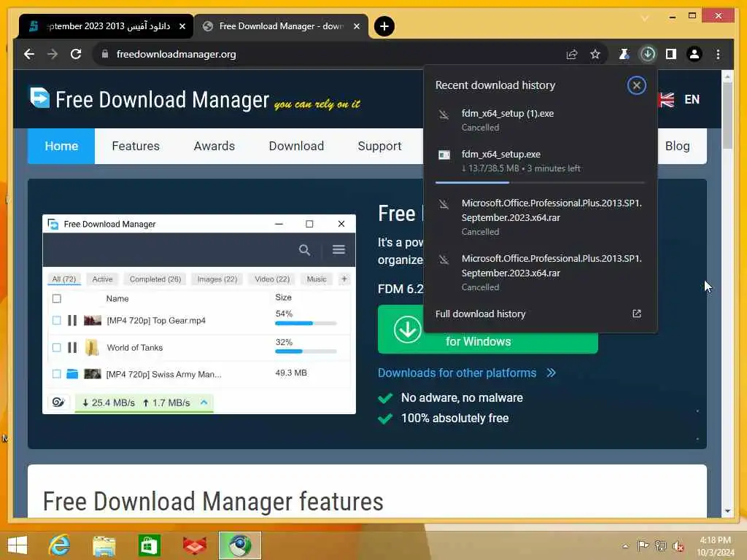The image size is (747, 560).
Task: Open the Windows Start button
Action: [18, 545]
